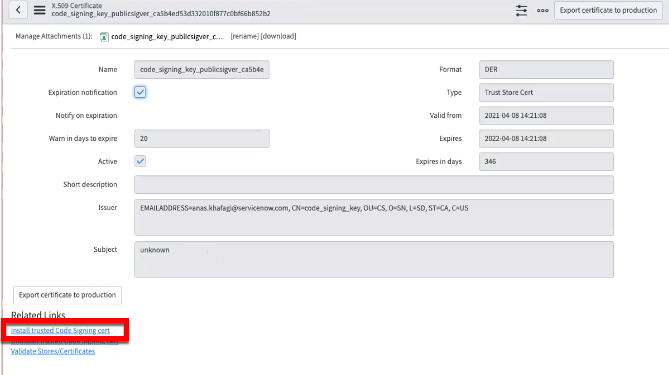Screen dimensions: 669x375
Task: Toggle the Expiration notification checkbox
Action: coord(140,92)
